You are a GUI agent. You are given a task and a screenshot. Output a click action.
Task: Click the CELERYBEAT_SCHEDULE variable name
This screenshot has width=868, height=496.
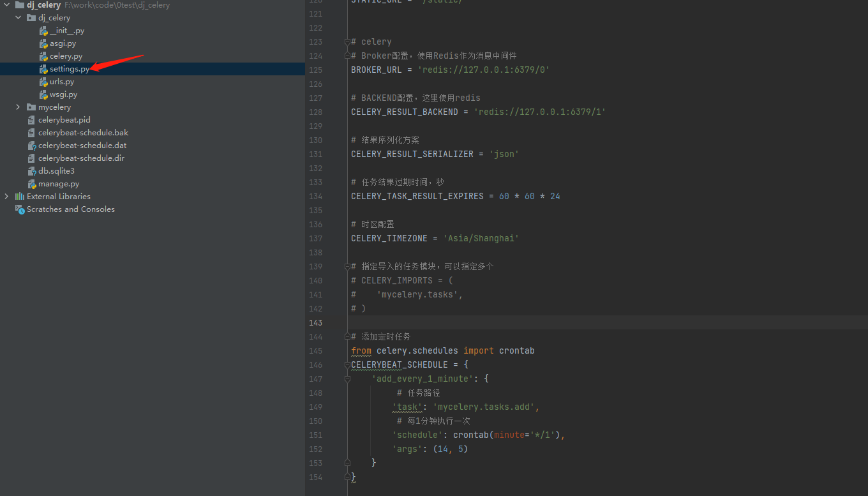400,365
